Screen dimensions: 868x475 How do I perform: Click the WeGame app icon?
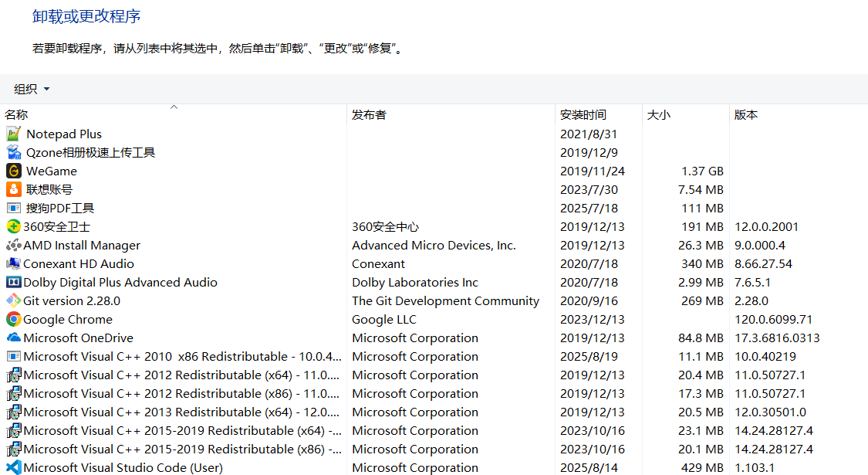13,171
